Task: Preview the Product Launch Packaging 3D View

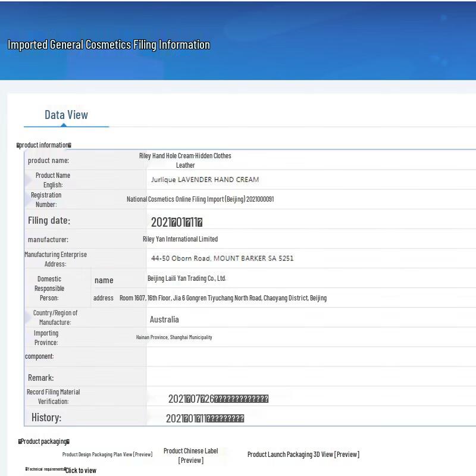Action: coord(303,454)
